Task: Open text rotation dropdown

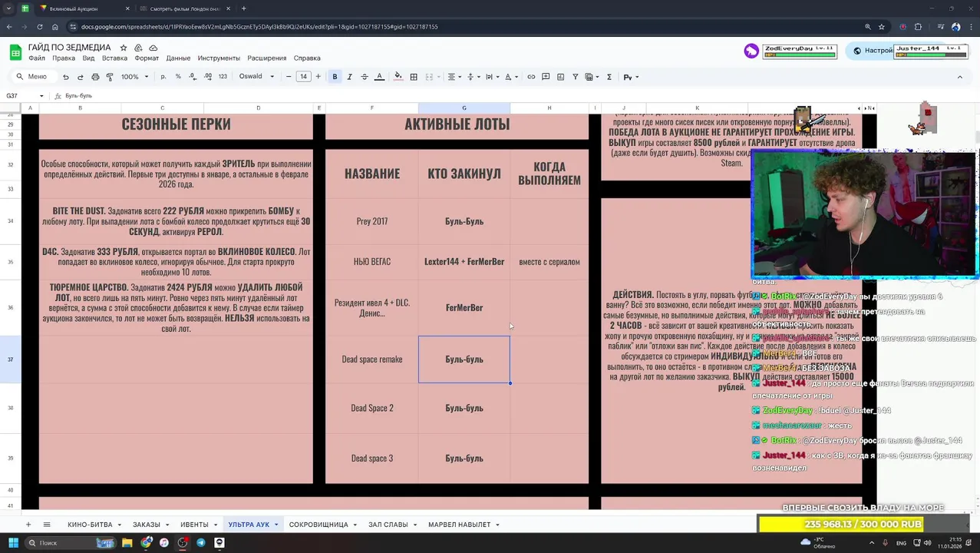Action: [x=510, y=77]
